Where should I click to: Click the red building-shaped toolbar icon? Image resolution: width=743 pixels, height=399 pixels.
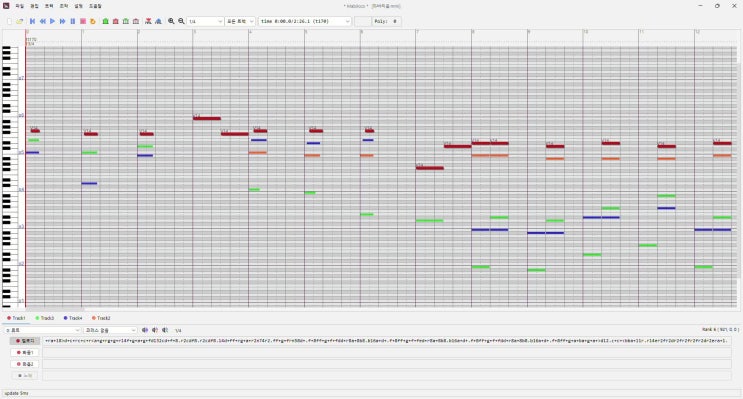116,21
